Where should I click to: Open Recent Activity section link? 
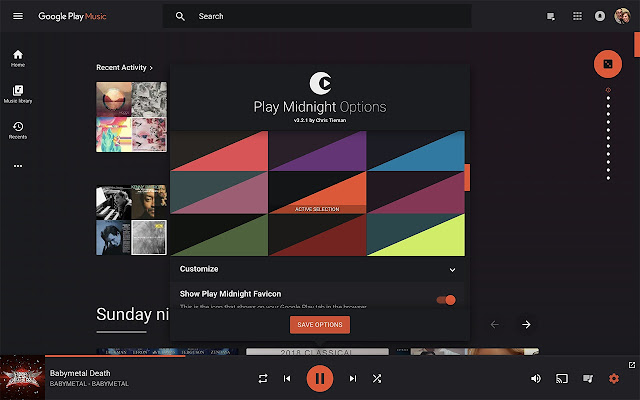pos(124,67)
